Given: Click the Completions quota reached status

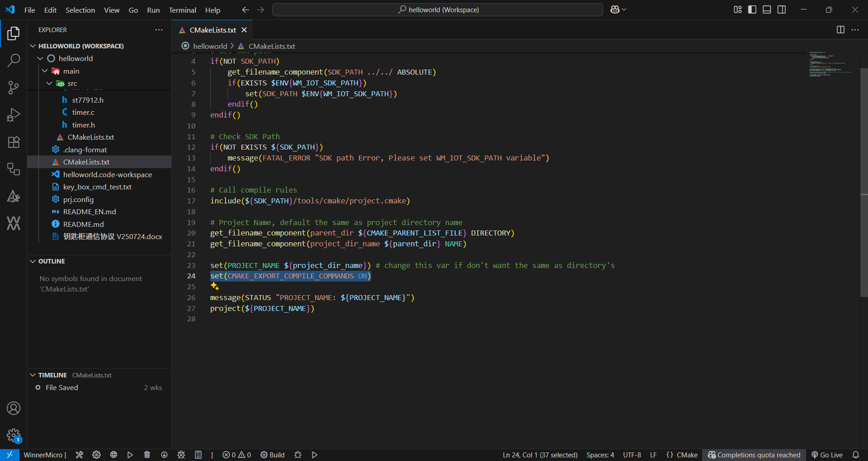Looking at the screenshot, I should pos(754,455).
